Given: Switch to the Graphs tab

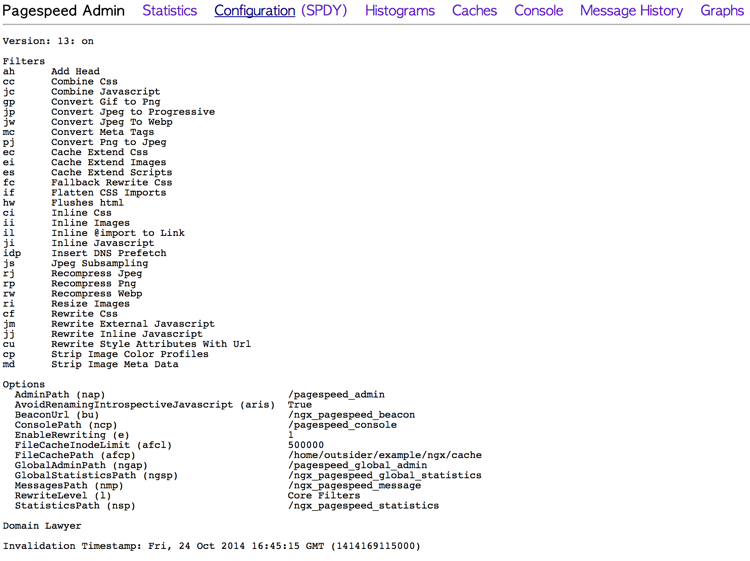Looking at the screenshot, I should pos(722,11).
